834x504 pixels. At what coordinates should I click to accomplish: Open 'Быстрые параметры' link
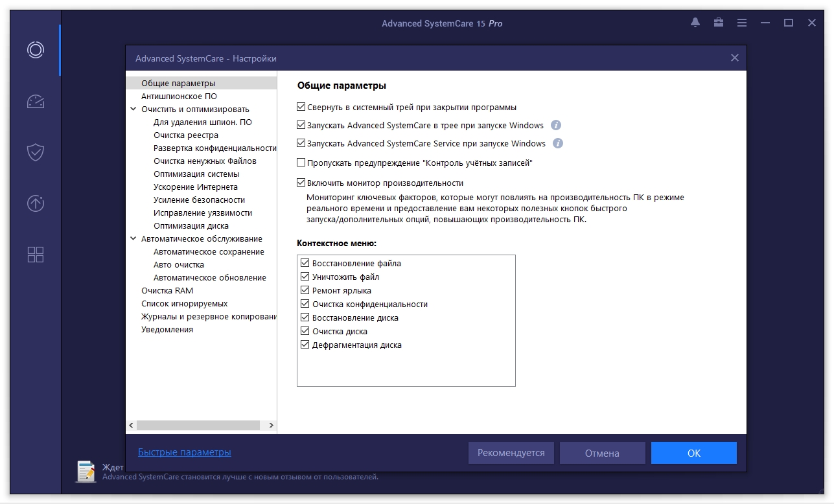coord(185,452)
